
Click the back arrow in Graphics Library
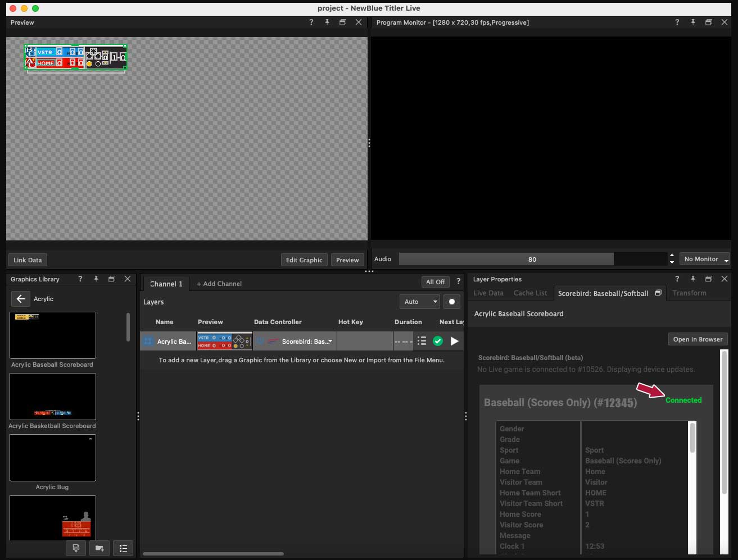pos(21,299)
